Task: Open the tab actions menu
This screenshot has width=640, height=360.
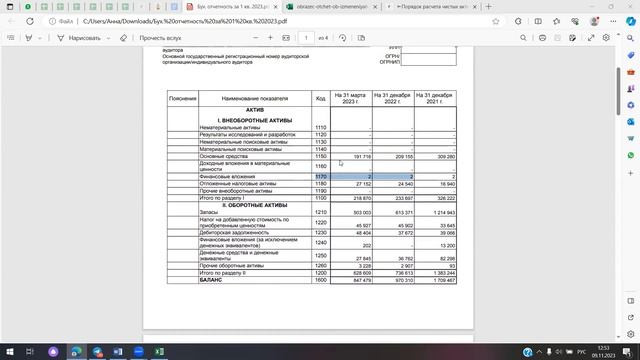Action: [10, 7]
